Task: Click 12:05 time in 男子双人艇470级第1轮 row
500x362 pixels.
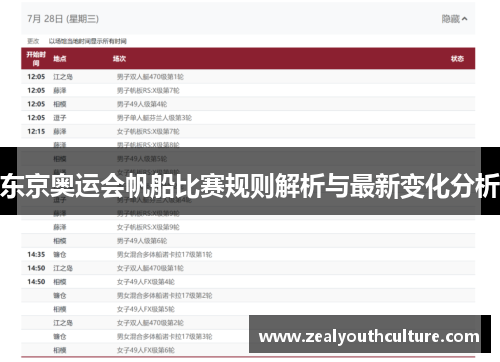Action: [36, 77]
